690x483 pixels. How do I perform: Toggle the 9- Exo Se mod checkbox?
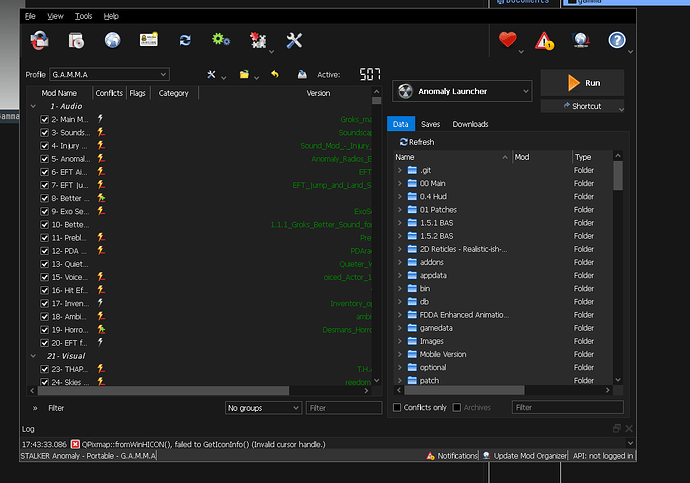(44, 211)
